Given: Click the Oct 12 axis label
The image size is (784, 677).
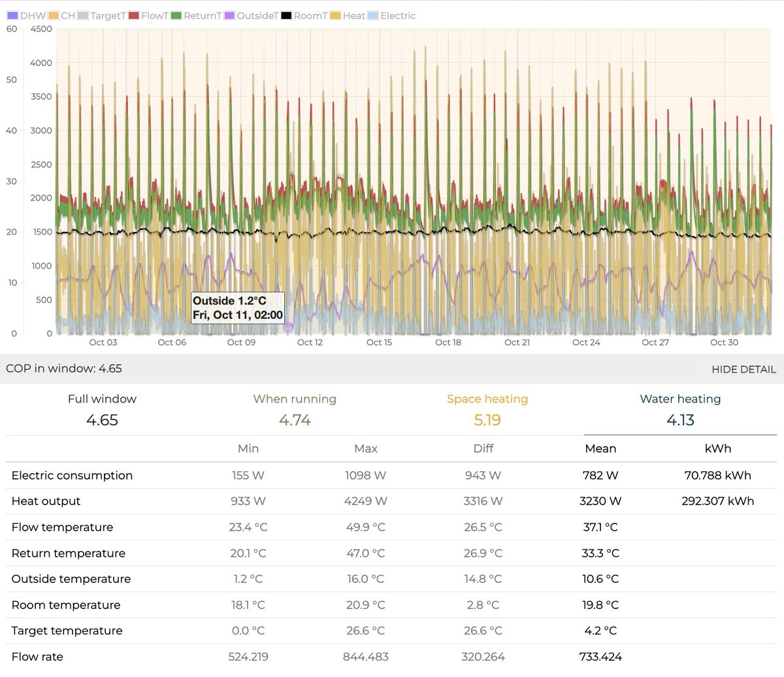Looking at the screenshot, I should [310, 342].
